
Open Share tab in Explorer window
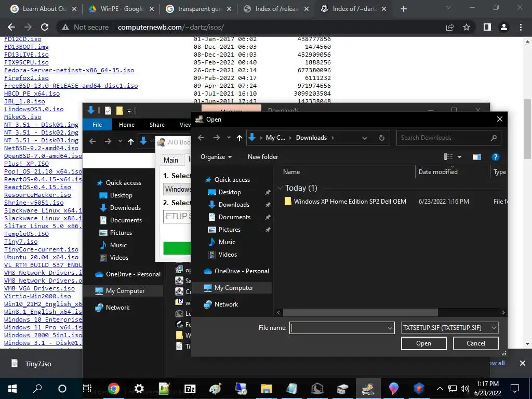pos(157,125)
